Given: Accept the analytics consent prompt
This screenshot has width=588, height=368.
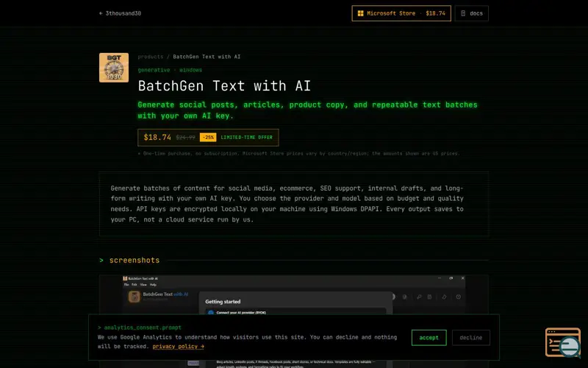Looking at the screenshot, I should [x=429, y=338].
